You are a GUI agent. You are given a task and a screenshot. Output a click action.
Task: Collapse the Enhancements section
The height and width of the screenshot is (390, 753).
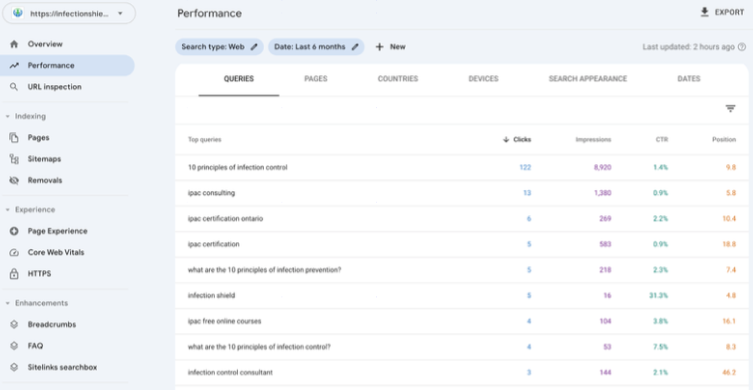[x=7, y=303]
